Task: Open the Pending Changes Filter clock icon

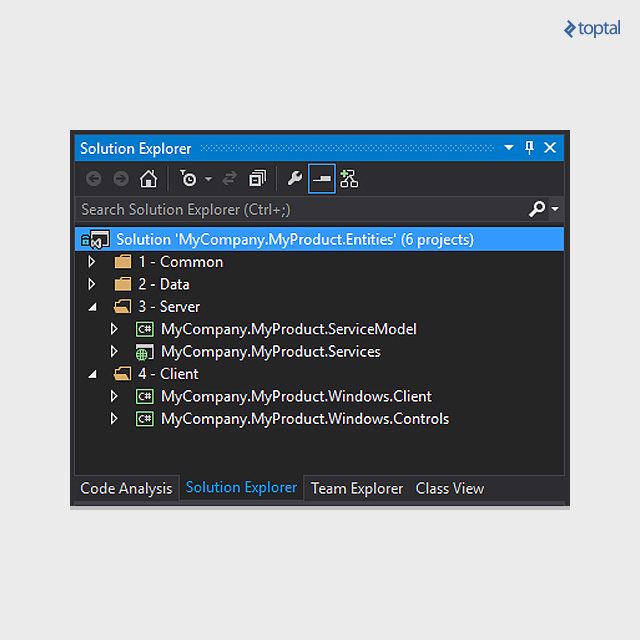Action: [188, 179]
